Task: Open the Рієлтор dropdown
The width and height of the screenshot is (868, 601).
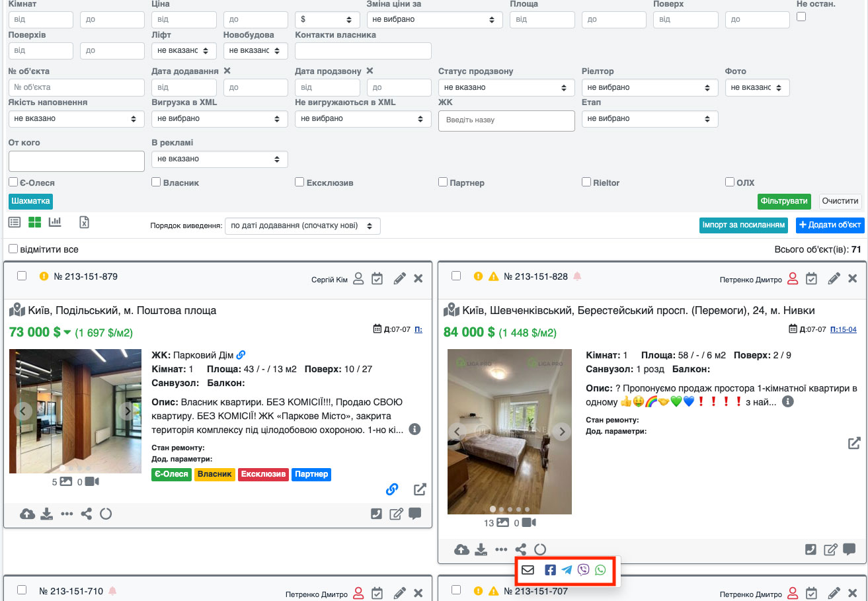Action: pos(649,87)
